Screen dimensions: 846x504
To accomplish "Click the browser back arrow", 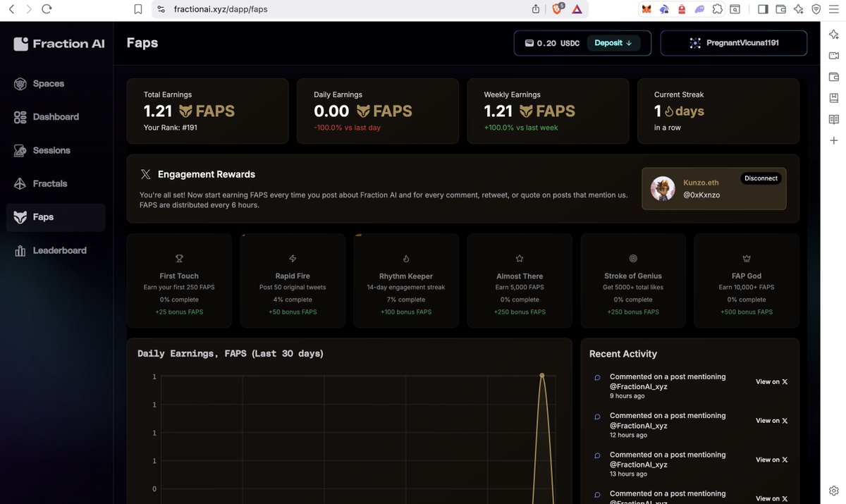I will coord(11,9).
